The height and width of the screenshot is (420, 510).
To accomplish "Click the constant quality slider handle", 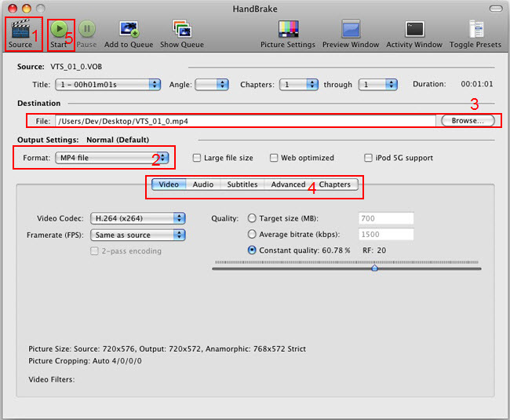I will [x=374, y=268].
